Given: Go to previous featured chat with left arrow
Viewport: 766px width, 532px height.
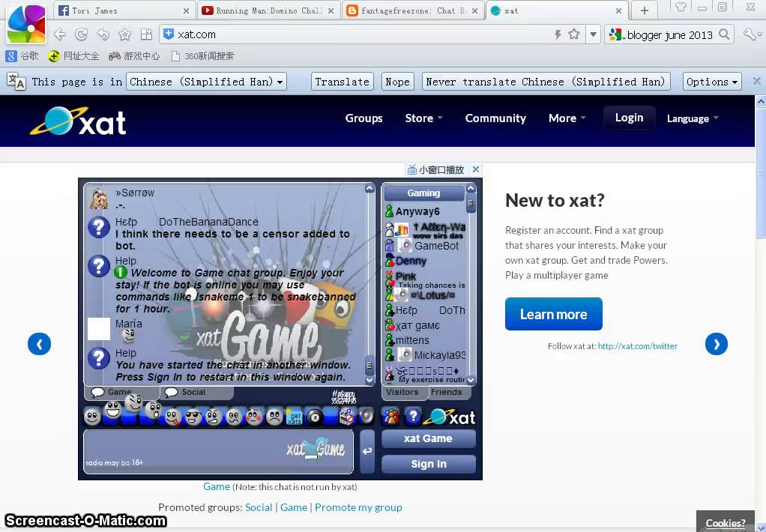Looking at the screenshot, I should (x=40, y=344).
